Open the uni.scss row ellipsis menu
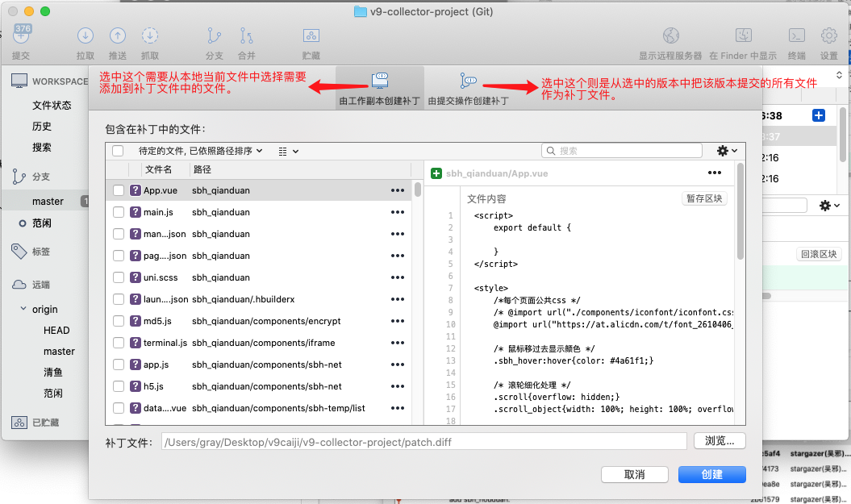The width and height of the screenshot is (851, 504). tap(398, 277)
